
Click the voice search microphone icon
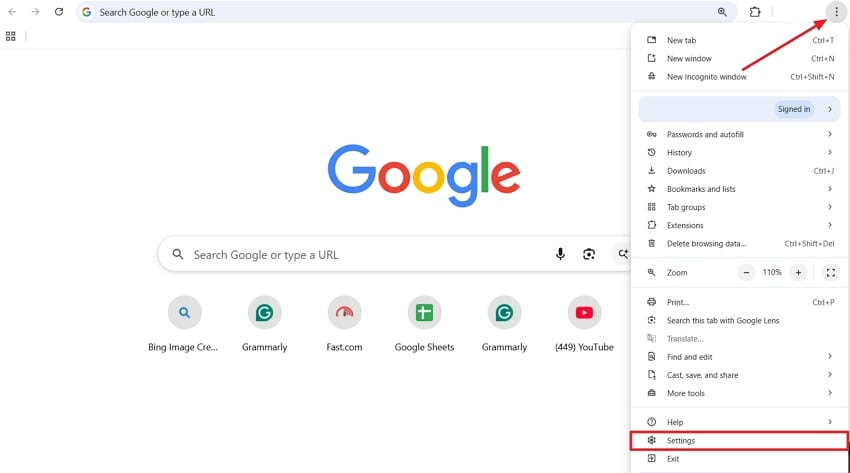[x=560, y=254]
